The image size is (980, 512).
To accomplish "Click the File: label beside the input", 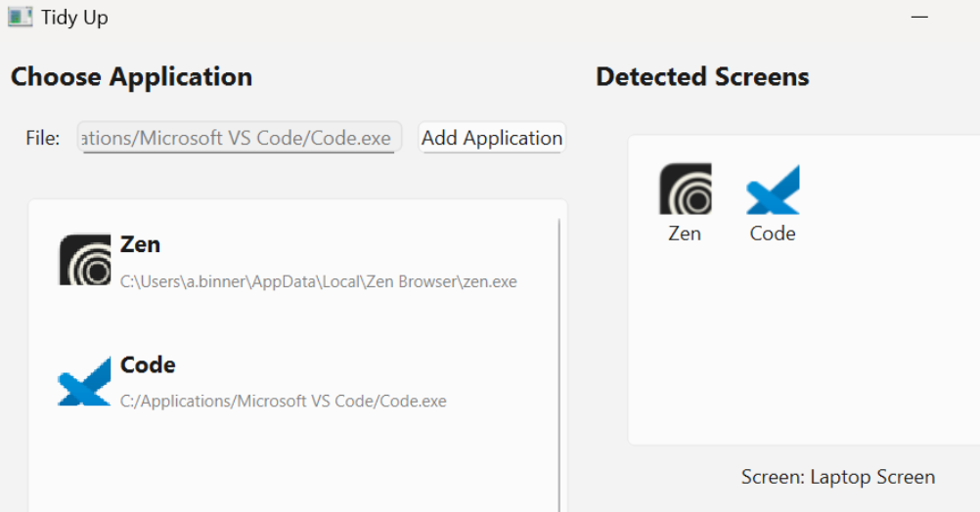I will click(43, 138).
